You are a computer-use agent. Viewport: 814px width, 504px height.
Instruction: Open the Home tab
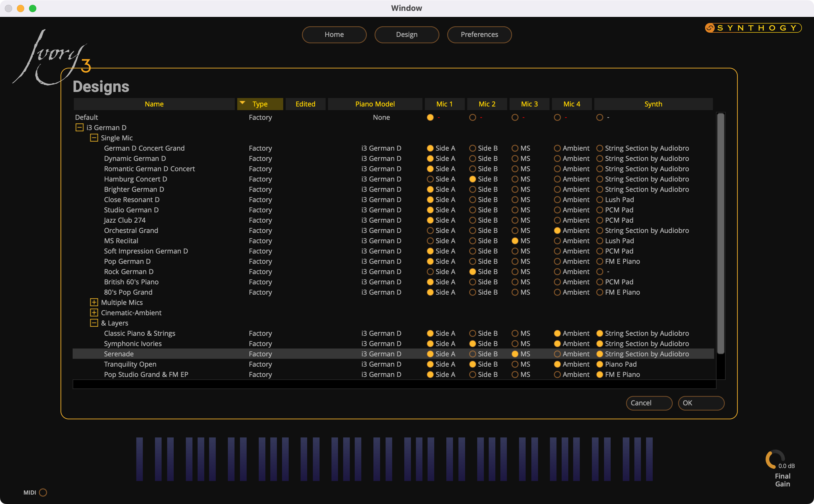click(334, 34)
